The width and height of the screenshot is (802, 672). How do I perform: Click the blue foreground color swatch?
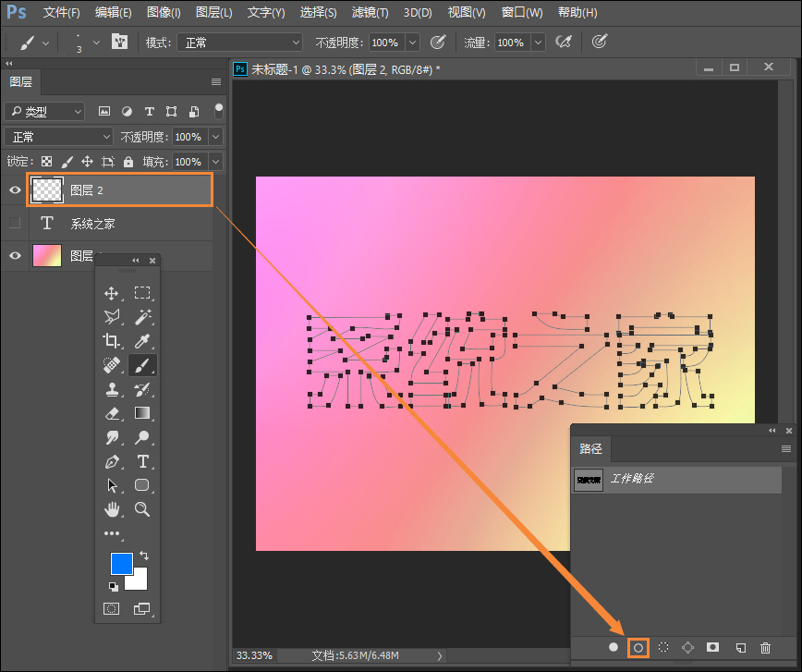pos(120,564)
